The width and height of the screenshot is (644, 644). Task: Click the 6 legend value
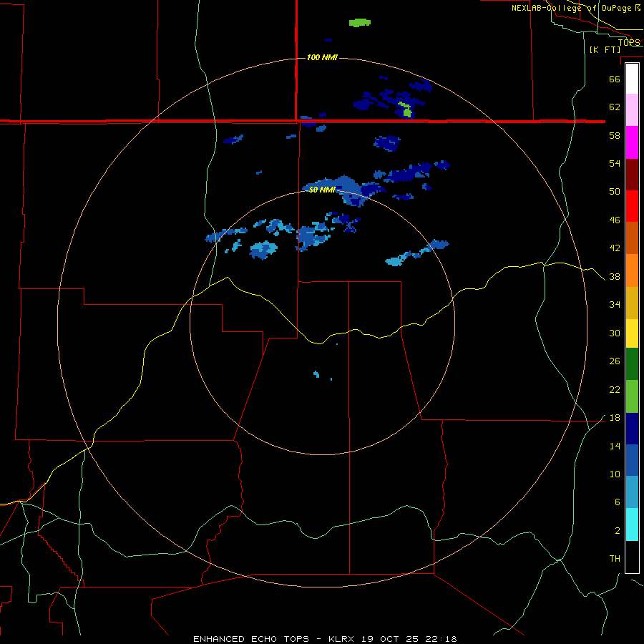[618, 502]
